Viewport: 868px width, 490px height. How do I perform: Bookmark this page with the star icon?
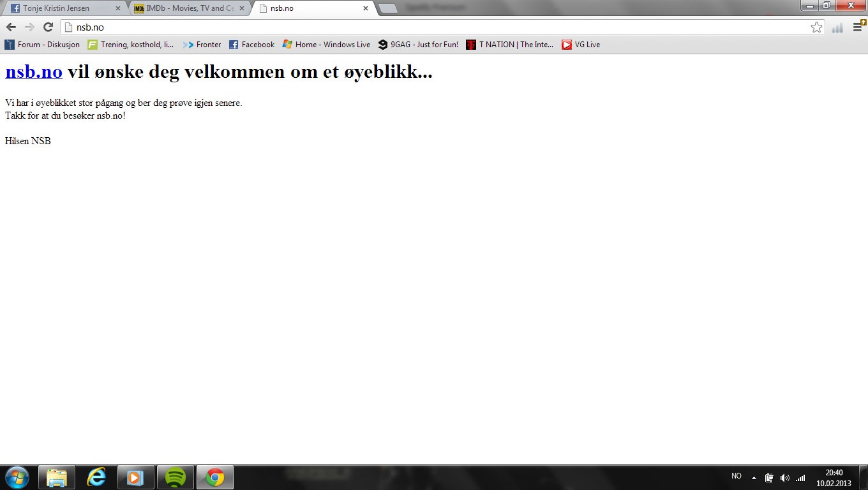pyautogui.click(x=816, y=27)
